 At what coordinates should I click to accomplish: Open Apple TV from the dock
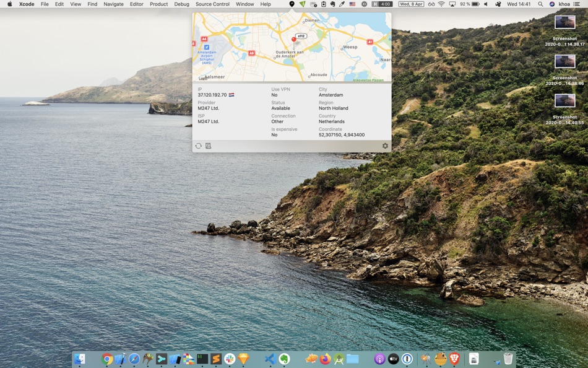click(x=394, y=359)
